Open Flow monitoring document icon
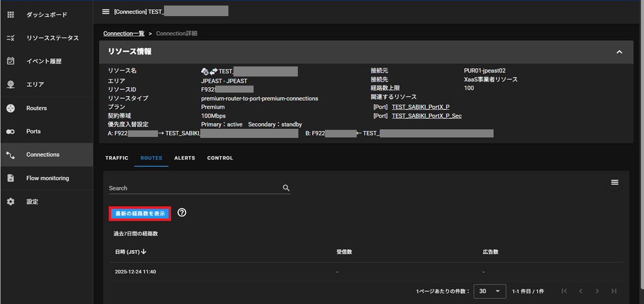644x304 pixels. coord(11,178)
